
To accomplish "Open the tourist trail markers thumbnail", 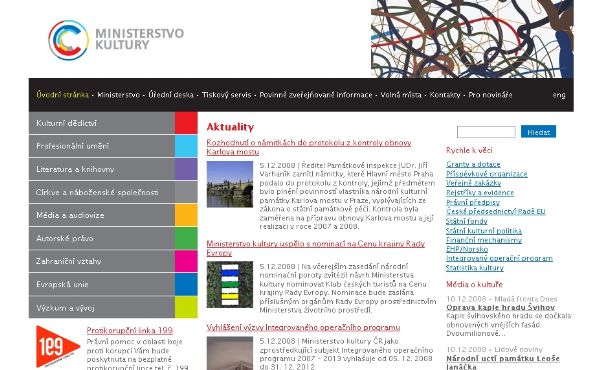I will click(x=230, y=284).
